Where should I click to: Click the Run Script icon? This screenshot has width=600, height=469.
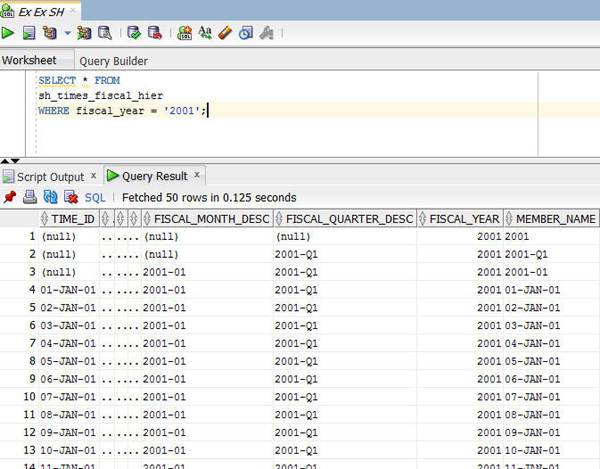29,33
